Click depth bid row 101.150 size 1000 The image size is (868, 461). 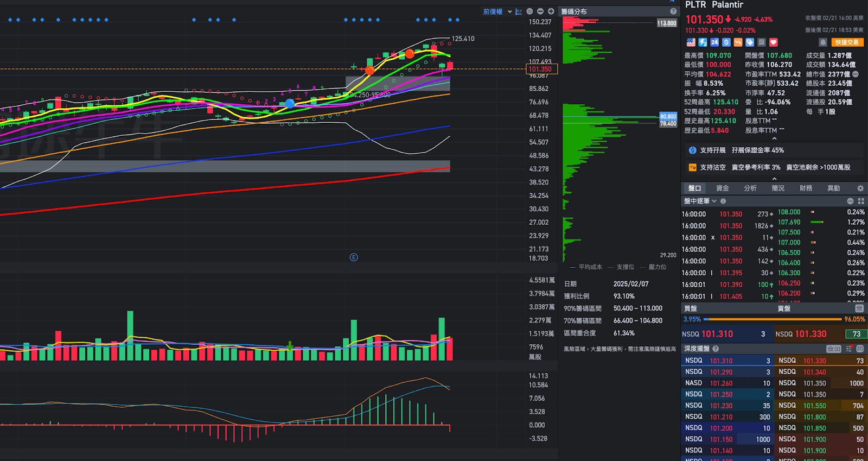click(727, 439)
